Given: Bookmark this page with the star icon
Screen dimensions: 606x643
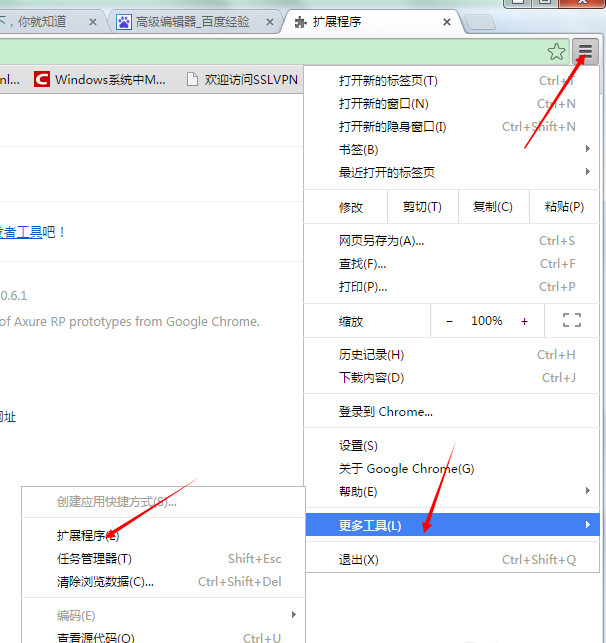Looking at the screenshot, I should (556, 52).
